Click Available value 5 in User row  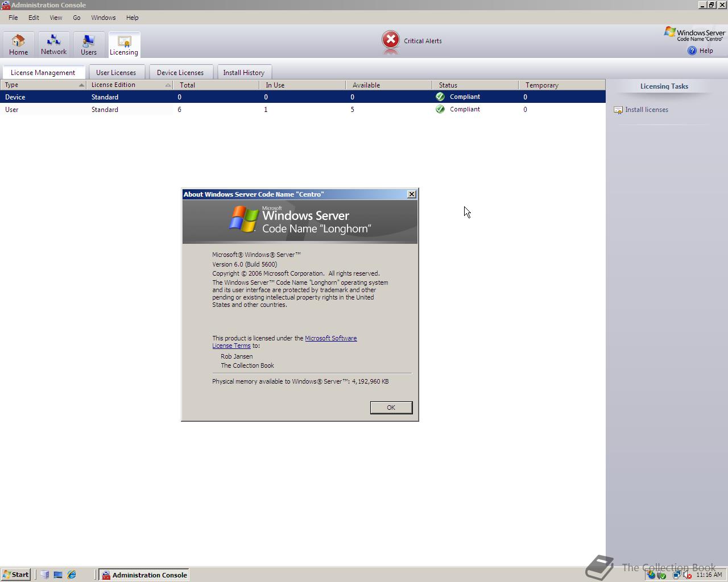pos(352,110)
